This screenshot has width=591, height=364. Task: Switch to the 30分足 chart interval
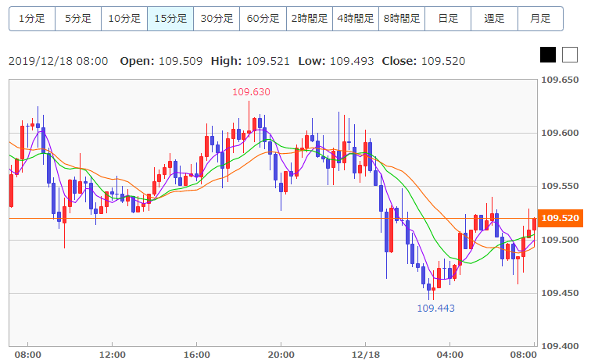pos(217,19)
